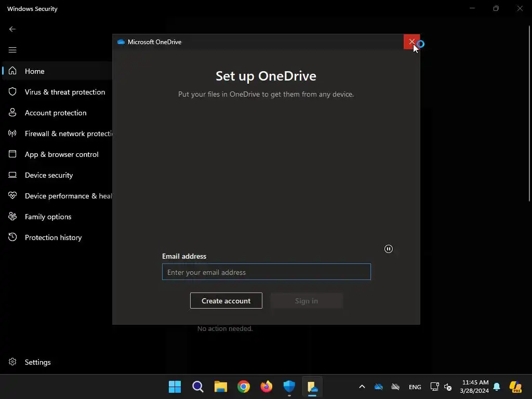This screenshot has width=532, height=399.
Task: Click the antenna icon for Firewall
Action: (x=12, y=133)
